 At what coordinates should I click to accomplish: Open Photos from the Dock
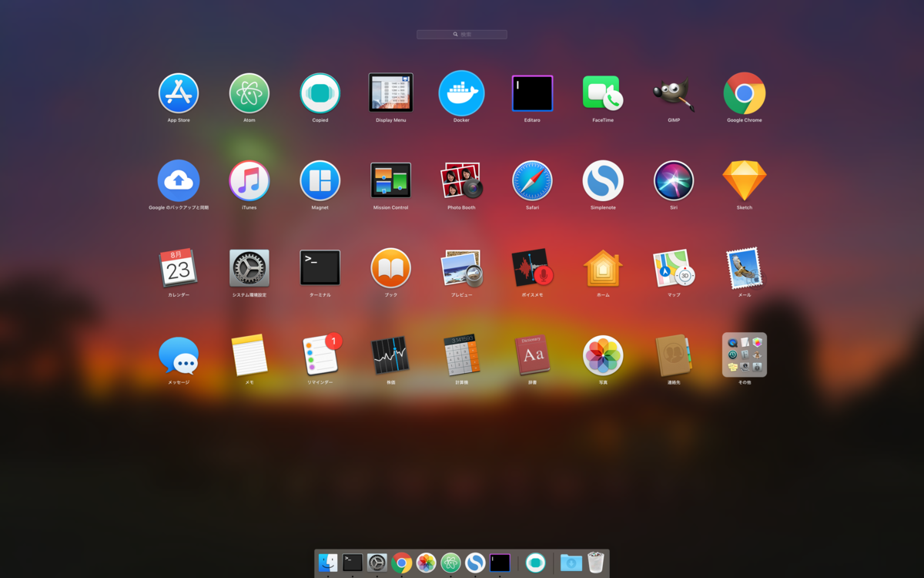(426, 563)
